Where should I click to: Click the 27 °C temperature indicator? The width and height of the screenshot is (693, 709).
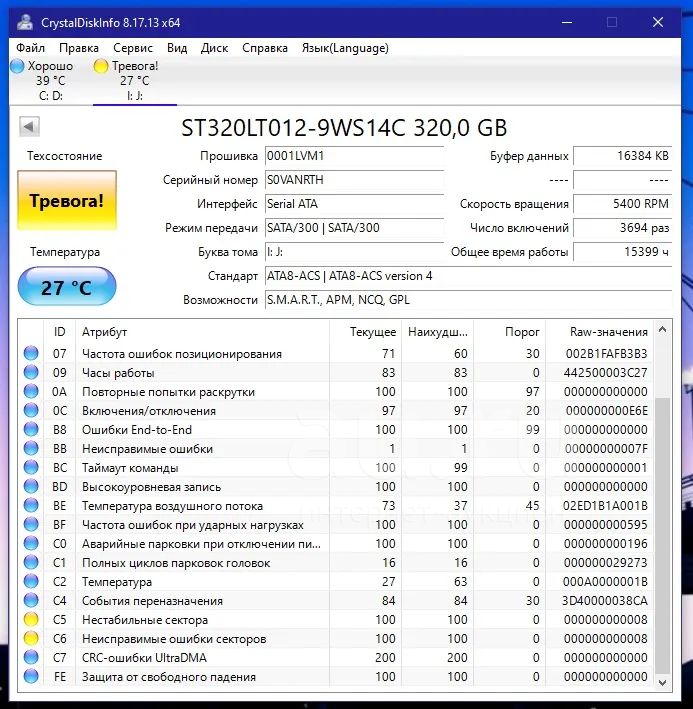pyautogui.click(x=67, y=286)
